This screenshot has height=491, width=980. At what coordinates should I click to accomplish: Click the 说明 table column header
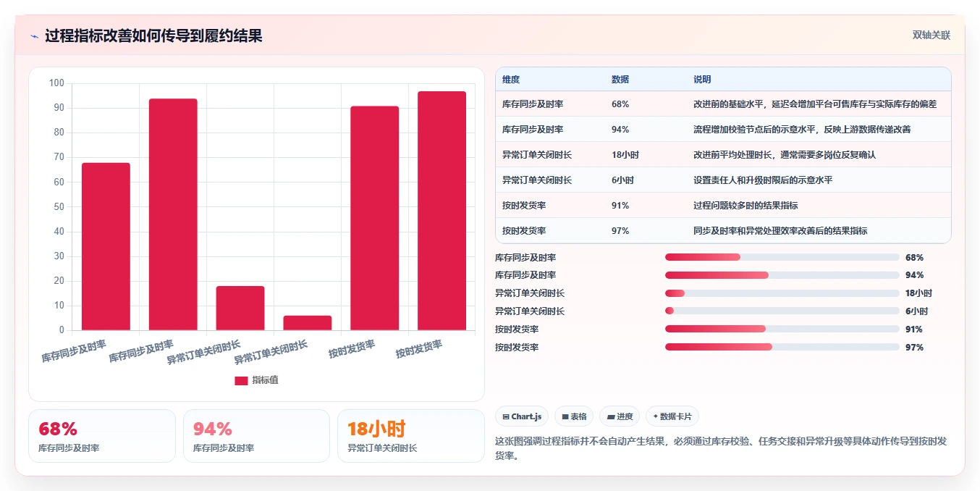[702, 80]
